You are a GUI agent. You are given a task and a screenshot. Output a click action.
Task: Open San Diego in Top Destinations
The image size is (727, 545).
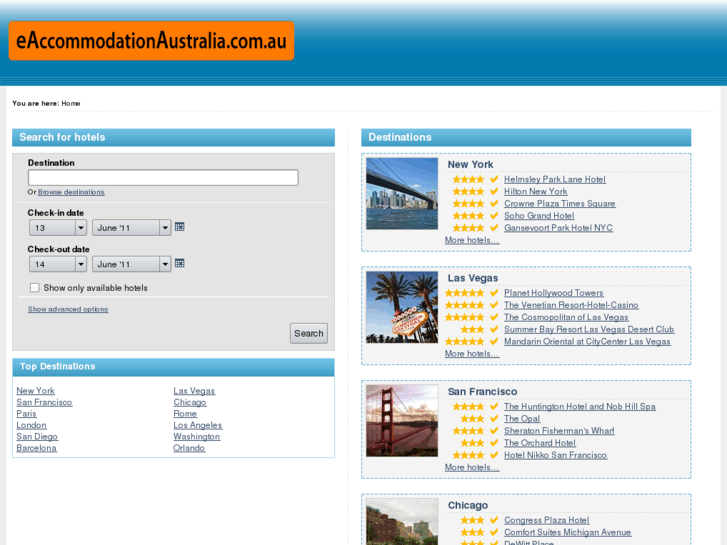tap(37, 436)
